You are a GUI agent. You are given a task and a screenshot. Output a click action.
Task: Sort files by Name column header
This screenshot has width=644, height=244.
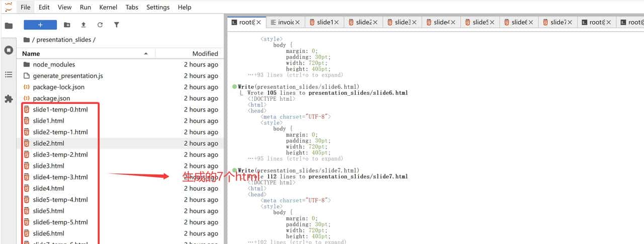pos(31,53)
